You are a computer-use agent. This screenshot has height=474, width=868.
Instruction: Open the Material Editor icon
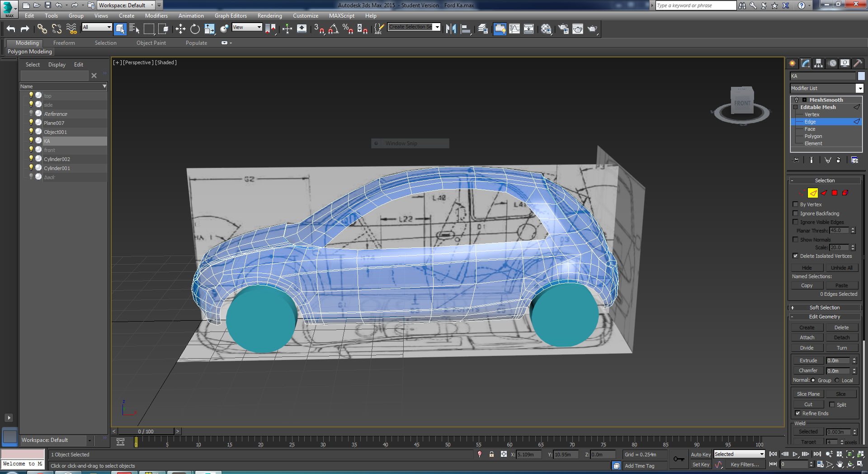[546, 29]
